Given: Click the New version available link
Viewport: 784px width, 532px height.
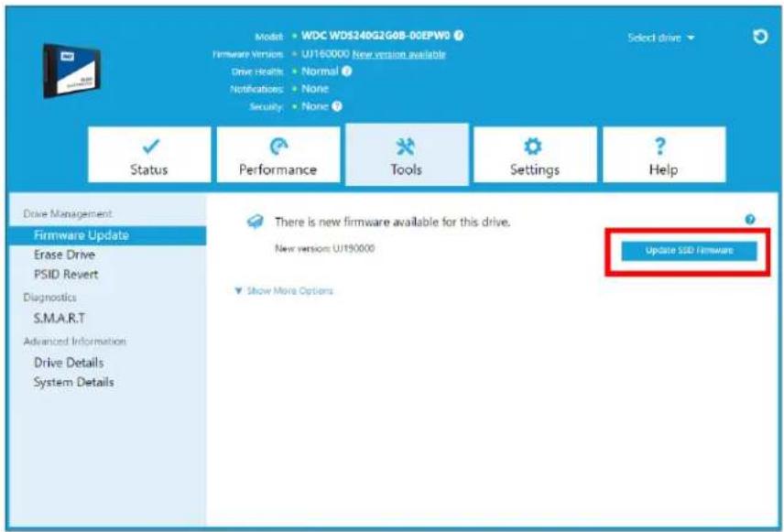Looking at the screenshot, I should 398,54.
